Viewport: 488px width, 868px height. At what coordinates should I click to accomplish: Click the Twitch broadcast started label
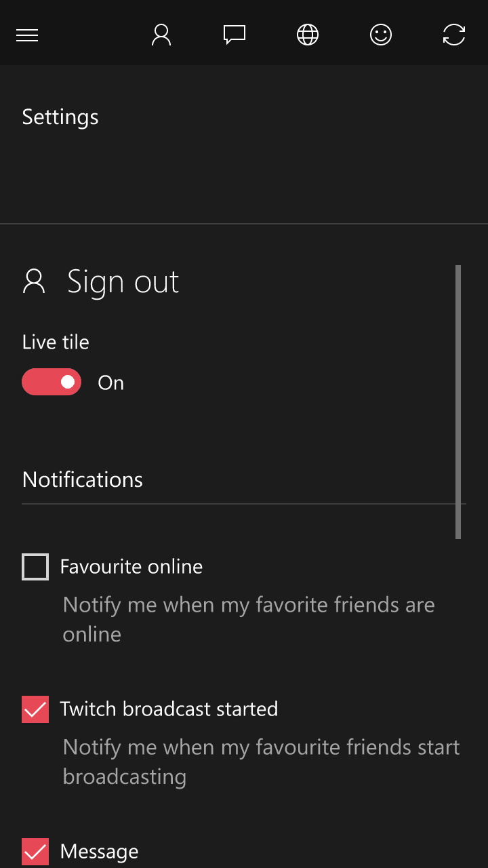169,709
